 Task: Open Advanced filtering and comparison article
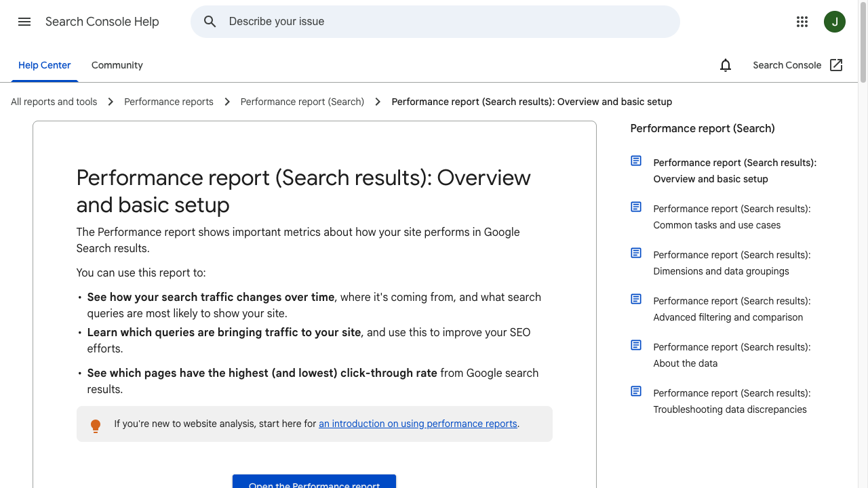coord(732,309)
